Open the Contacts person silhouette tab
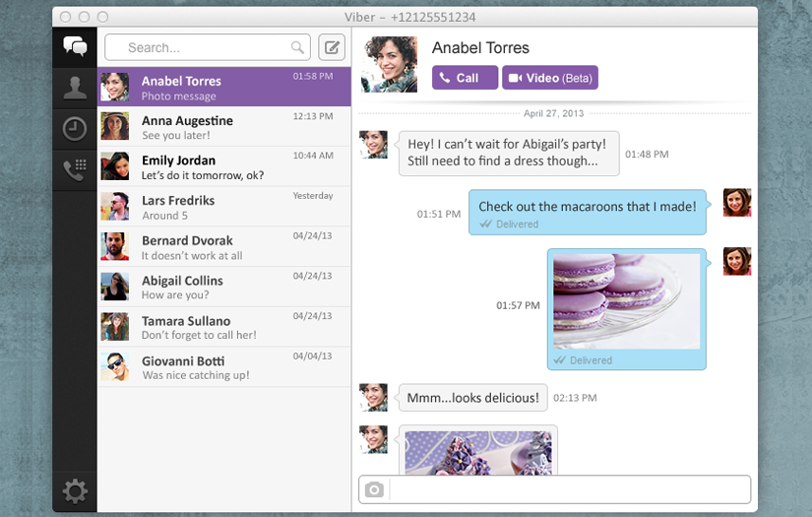Viewport: 812px width, 517px height. click(75, 88)
